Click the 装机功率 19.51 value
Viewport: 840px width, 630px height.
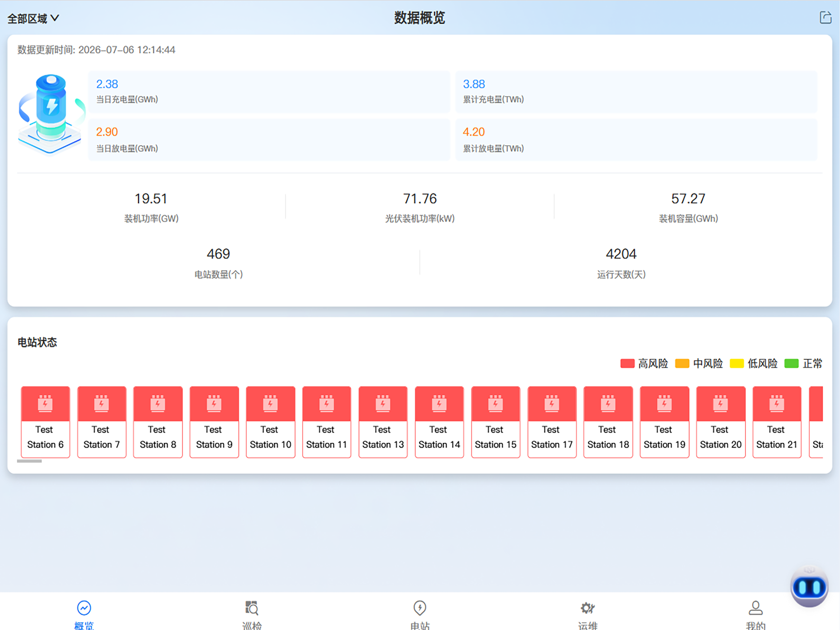[151, 199]
